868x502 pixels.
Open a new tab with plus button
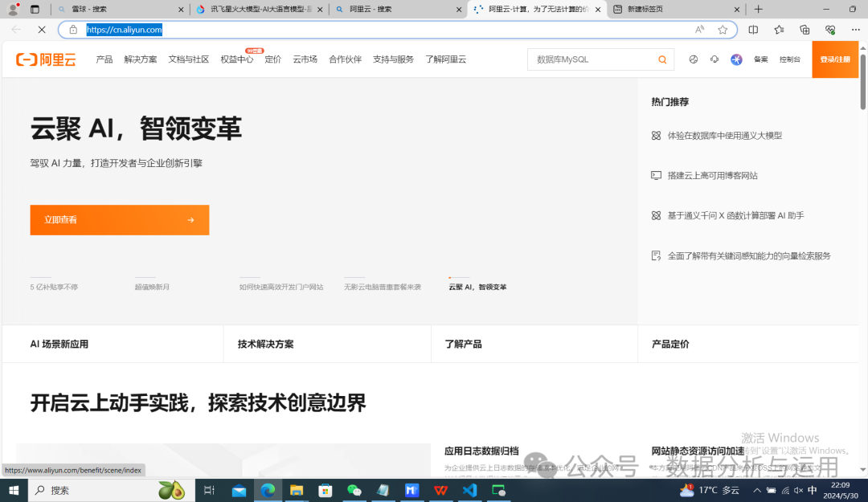(x=759, y=10)
